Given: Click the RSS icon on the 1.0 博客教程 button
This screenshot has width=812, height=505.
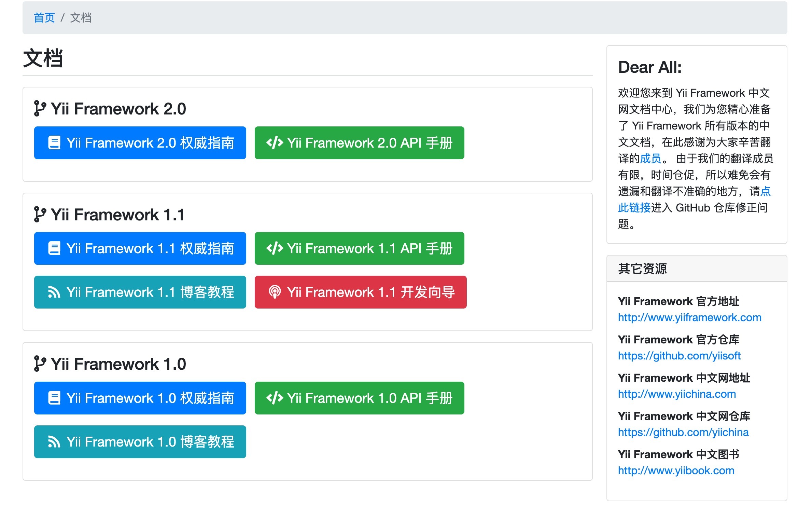Looking at the screenshot, I should pyautogui.click(x=54, y=442).
